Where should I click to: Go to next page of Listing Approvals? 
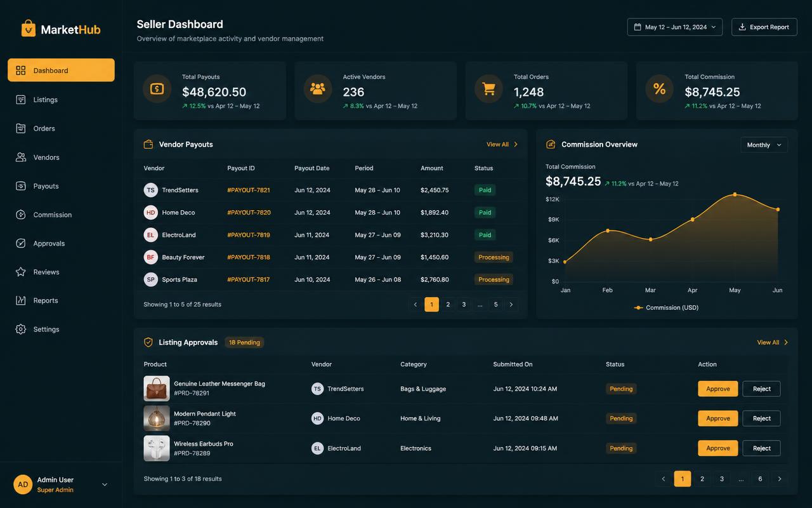780,479
